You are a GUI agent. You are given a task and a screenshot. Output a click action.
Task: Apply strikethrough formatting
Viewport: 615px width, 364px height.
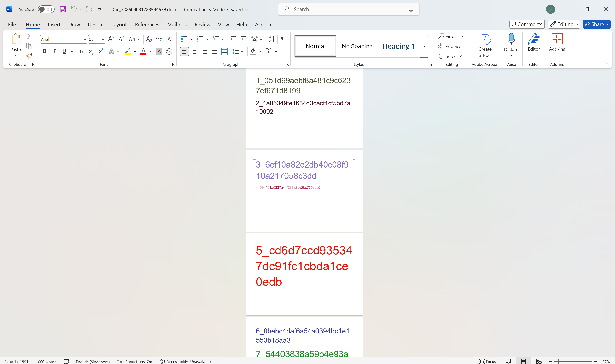tap(80, 51)
